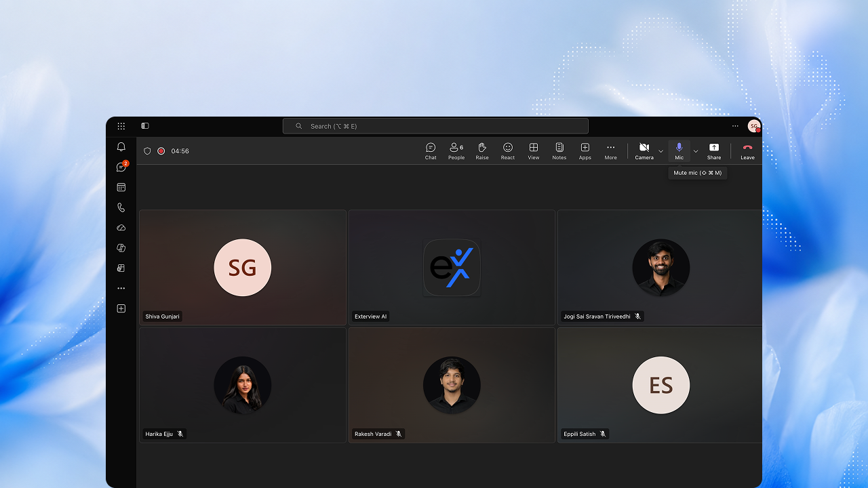Click the 04:56 meeting timer
868x488 pixels.
tap(180, 151)
